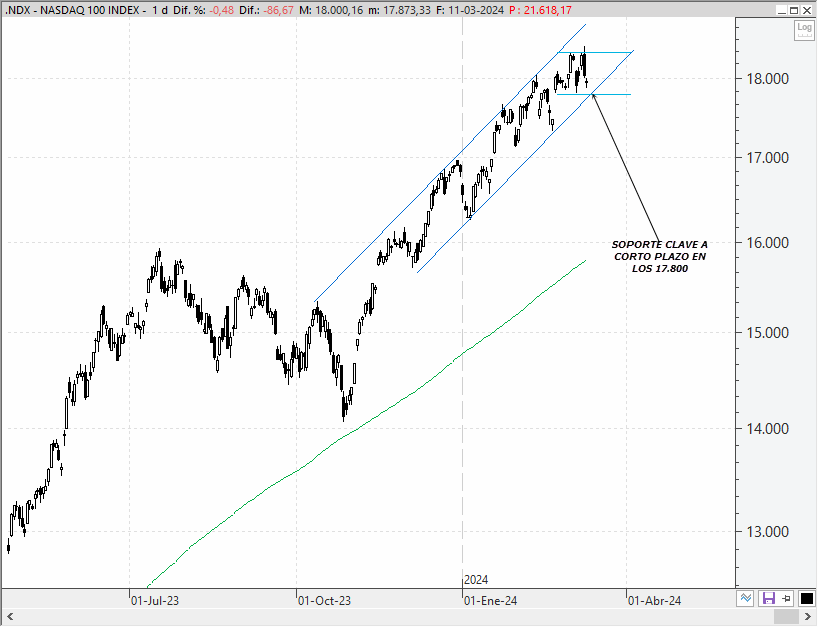The height and width of the screenshot is (627, 818).
Task: Select the 'SOPORTE CLAVE A CORTO PLAZO' annotation text
Action: 660,257
